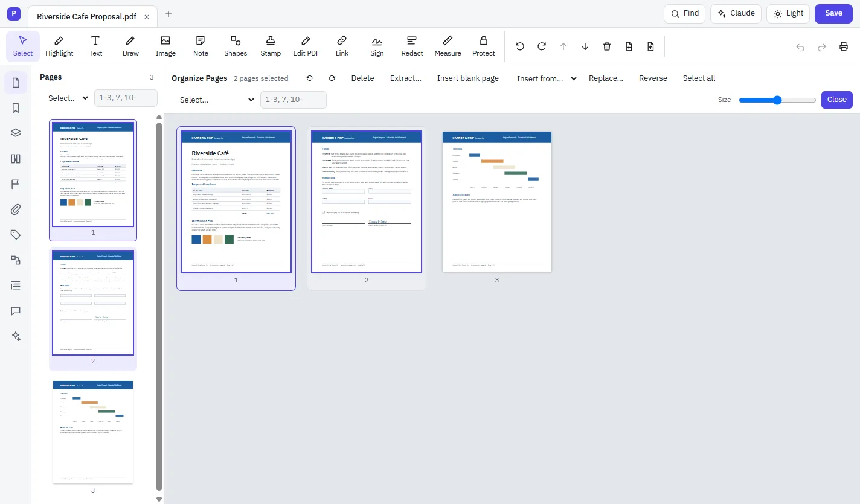Activate the Draw tool

130,46
